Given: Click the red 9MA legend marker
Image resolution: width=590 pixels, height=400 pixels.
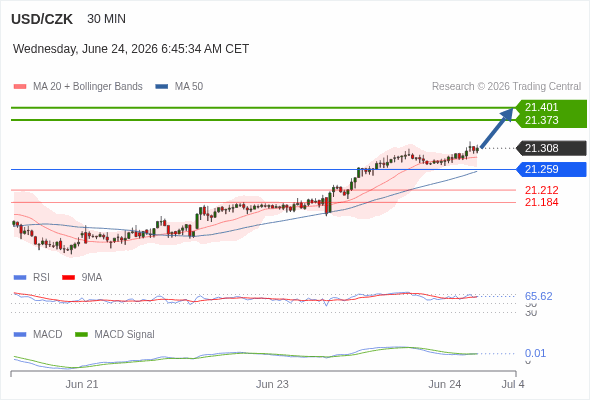Looking at the screenshot, I should click(x=68, y=278).
